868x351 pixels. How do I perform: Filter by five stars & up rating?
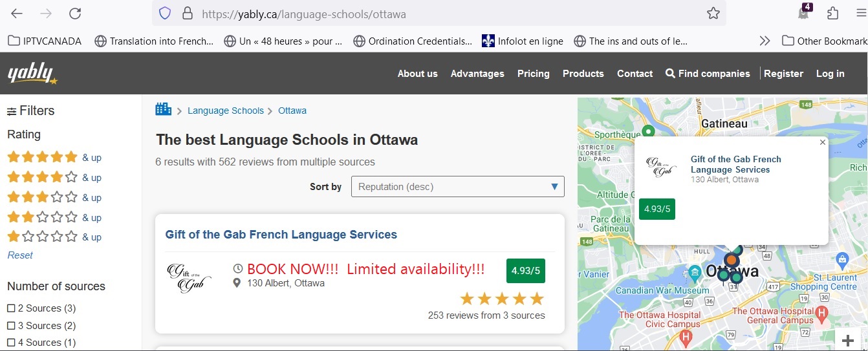pos(54,157)
